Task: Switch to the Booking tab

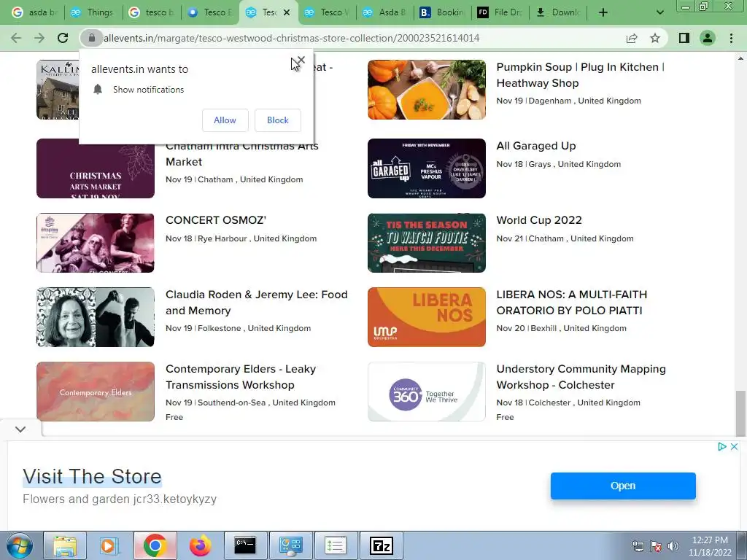Action: (x=443, y=12)
